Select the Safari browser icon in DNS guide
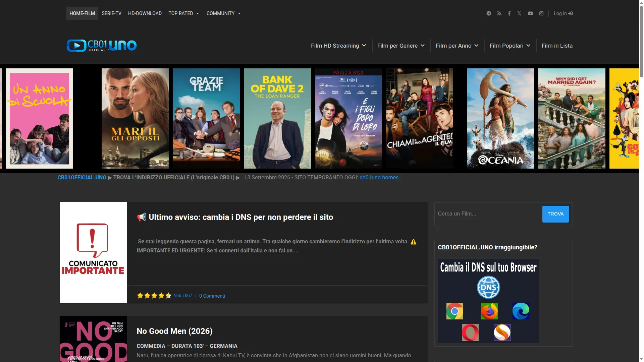Viewport: 644px width, 362px height. tap(502, 333)
